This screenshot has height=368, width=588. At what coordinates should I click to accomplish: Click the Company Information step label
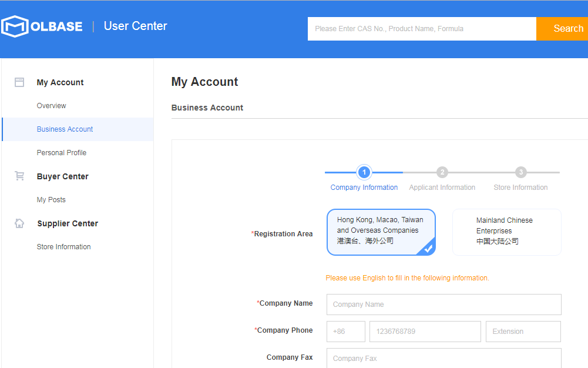(364, 188)
